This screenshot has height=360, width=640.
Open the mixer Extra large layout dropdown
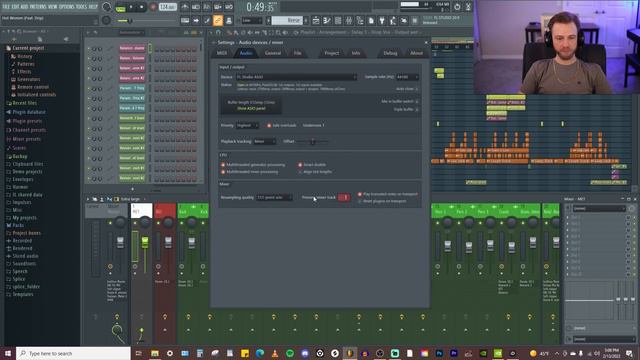pyautogui.click(x=133, y=199)
